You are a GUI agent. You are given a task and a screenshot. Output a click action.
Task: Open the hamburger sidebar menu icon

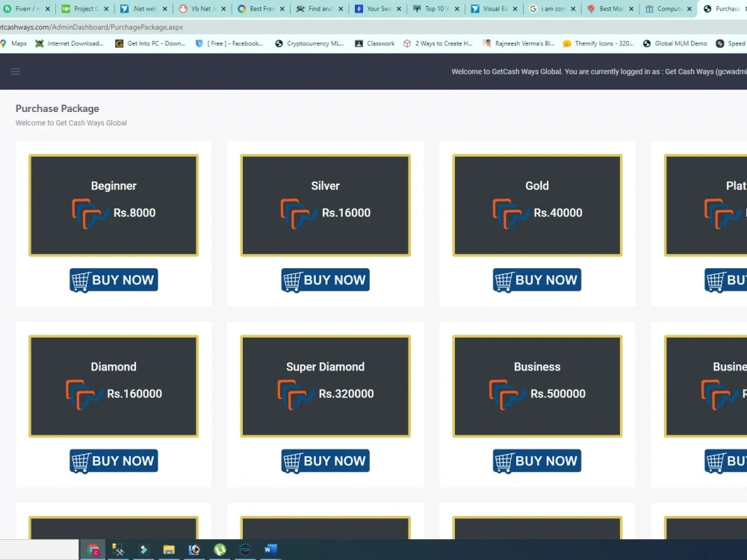pos(15,72)
